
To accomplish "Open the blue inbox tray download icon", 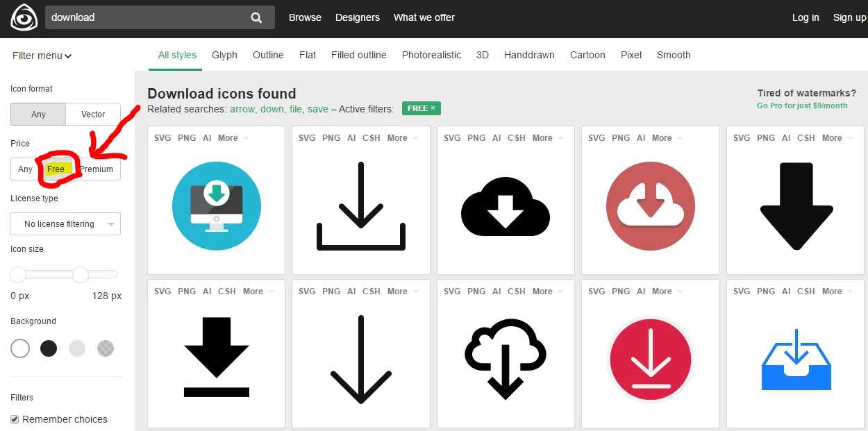I will 796,360.
